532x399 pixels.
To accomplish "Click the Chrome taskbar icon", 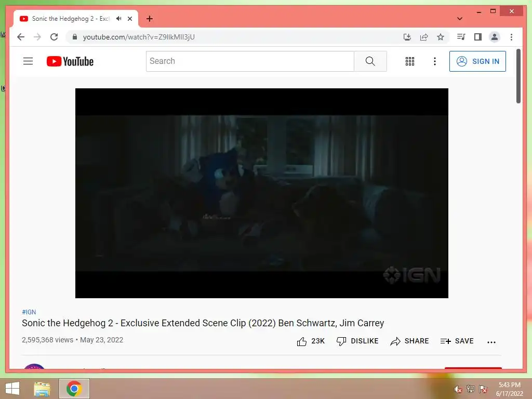I will [x=74, y=389].
